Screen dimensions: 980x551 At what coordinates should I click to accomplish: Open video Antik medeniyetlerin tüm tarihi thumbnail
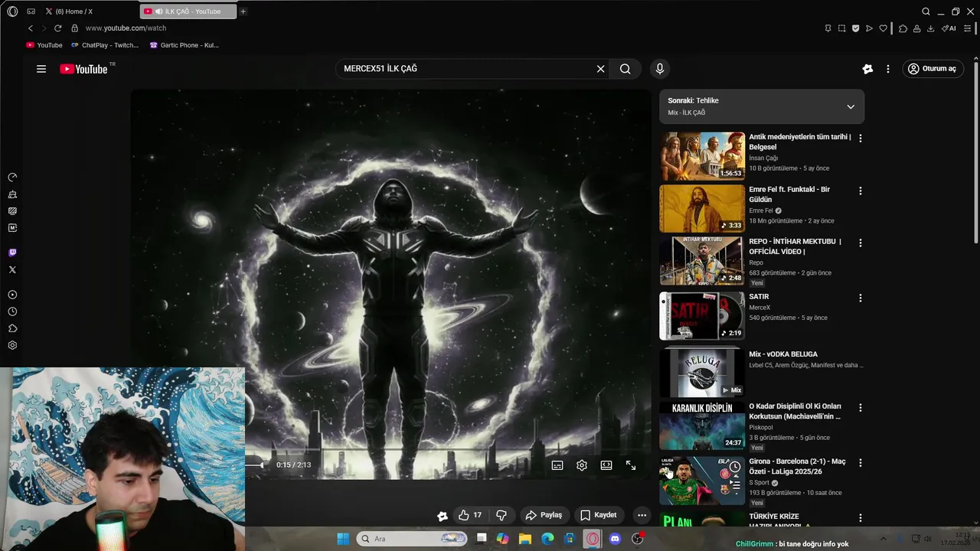(702, 156)
